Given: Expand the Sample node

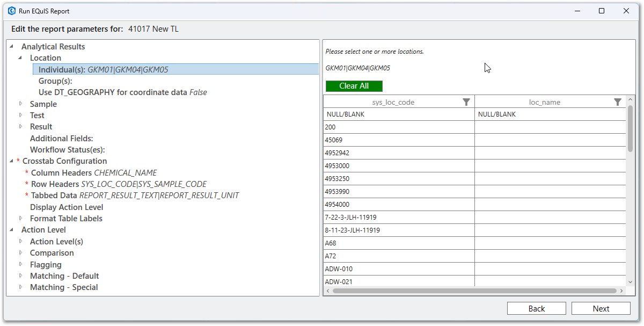Looking at the screenshot, I should tap(21, 104).
